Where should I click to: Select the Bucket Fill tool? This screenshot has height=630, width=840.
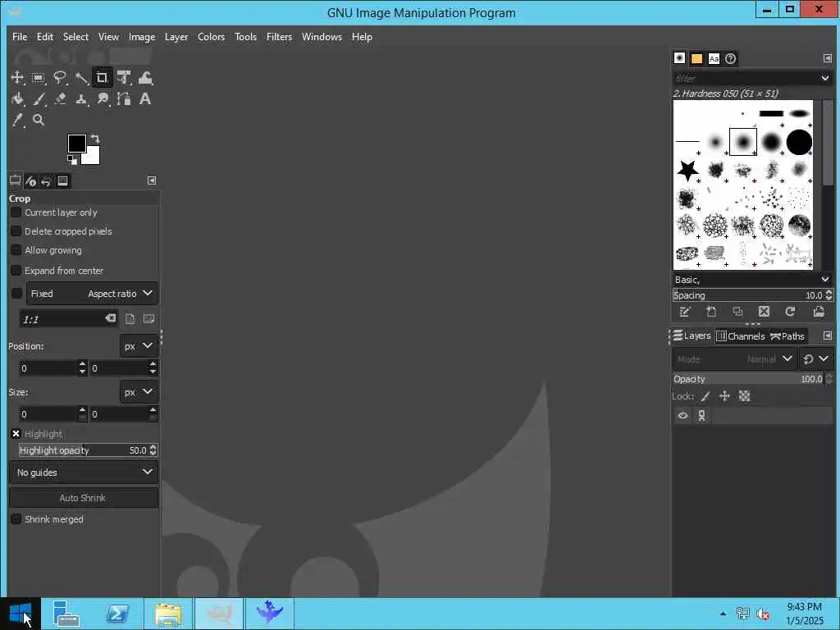pos(17,98)
